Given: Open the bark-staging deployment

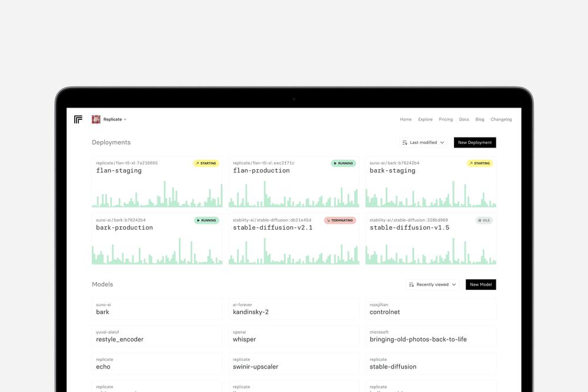Looking at the screenshot, I should [x=431, y=182].
